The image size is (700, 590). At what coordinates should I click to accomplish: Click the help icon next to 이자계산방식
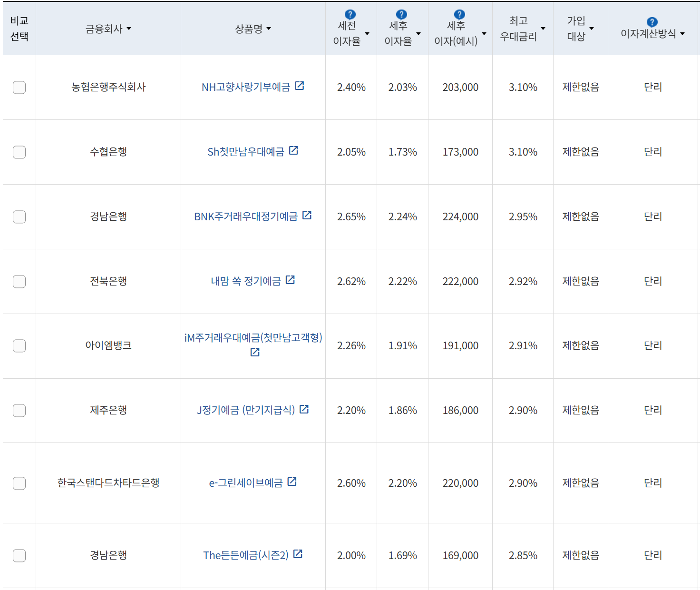(651, 21)
